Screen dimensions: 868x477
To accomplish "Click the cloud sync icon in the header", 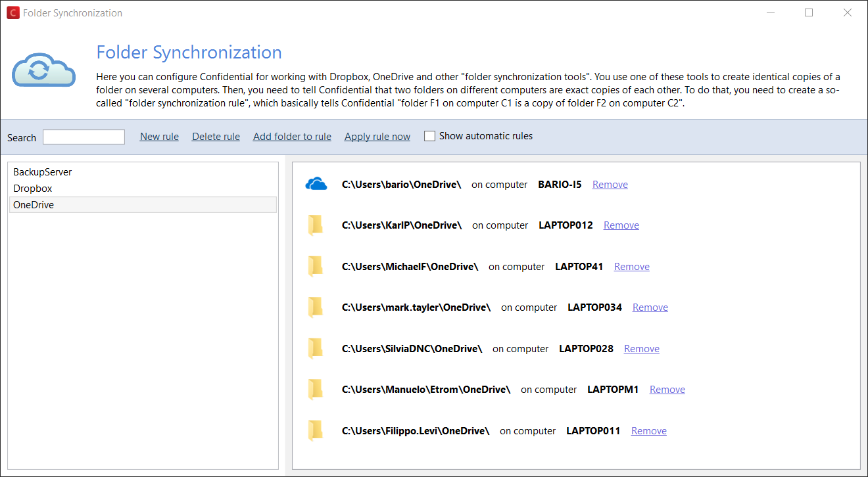I will [x=43, y=70].
